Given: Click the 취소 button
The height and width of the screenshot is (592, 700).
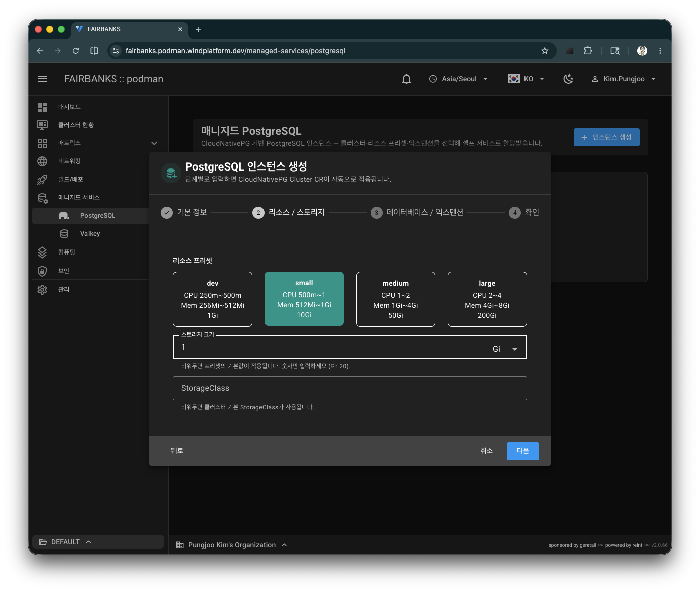Looking at the screenshot, I should click(x=487, y=451).
